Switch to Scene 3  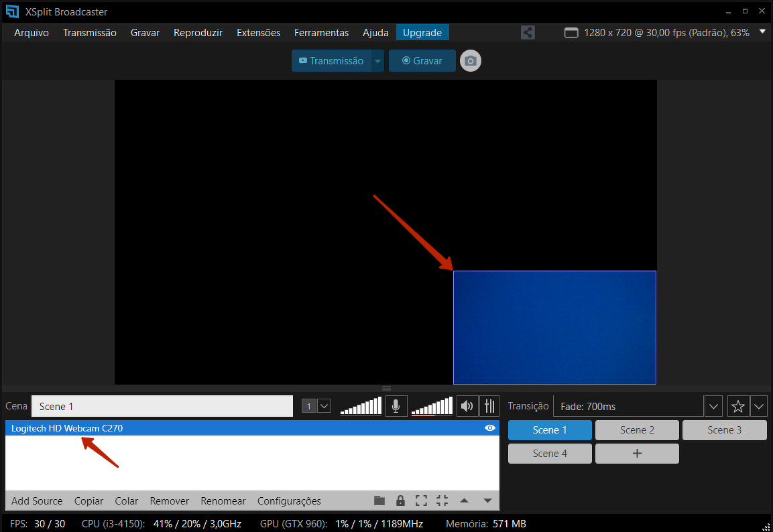(x=724, y=430)
